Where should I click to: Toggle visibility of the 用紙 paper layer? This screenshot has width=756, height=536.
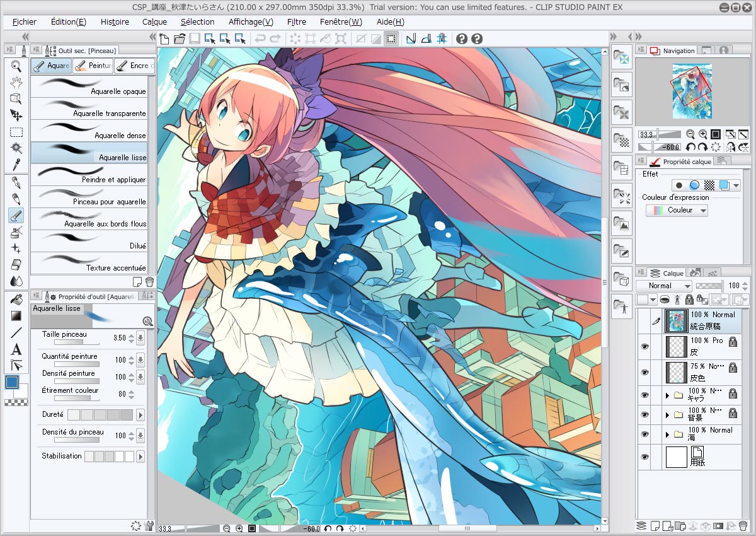pos(644,457)
